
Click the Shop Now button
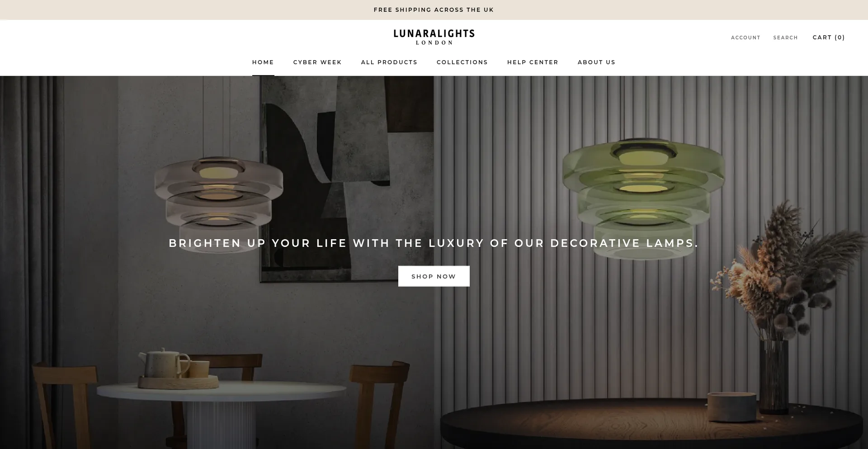click(434, 276)
